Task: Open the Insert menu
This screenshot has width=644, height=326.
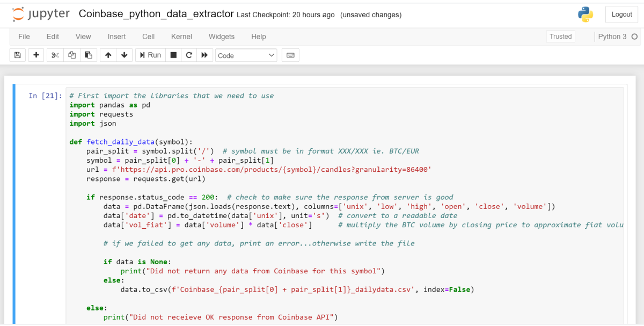Action: [116, 37]
